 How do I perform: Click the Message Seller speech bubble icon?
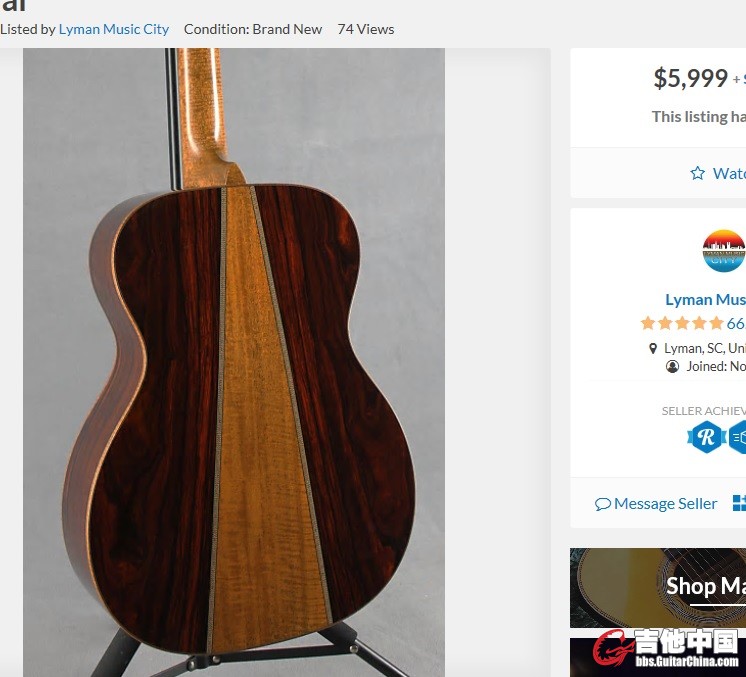point(602,504)
